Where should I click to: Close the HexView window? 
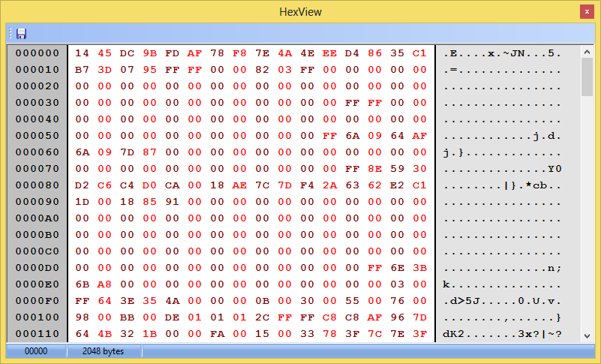[x=587, y=12]
